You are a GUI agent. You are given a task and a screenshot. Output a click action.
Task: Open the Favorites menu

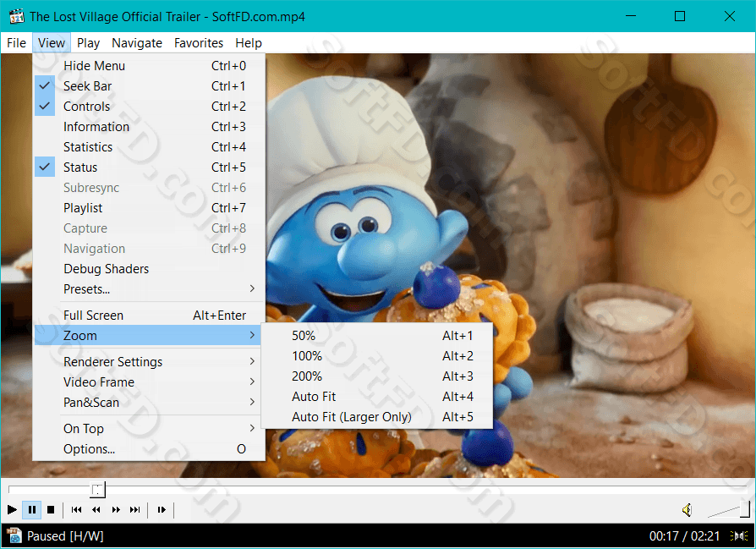pos(199,43)
